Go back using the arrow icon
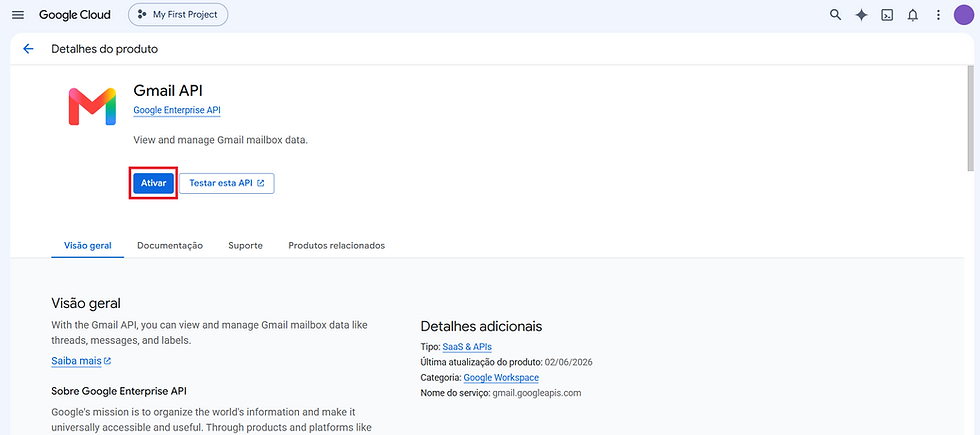 point(28,49)
